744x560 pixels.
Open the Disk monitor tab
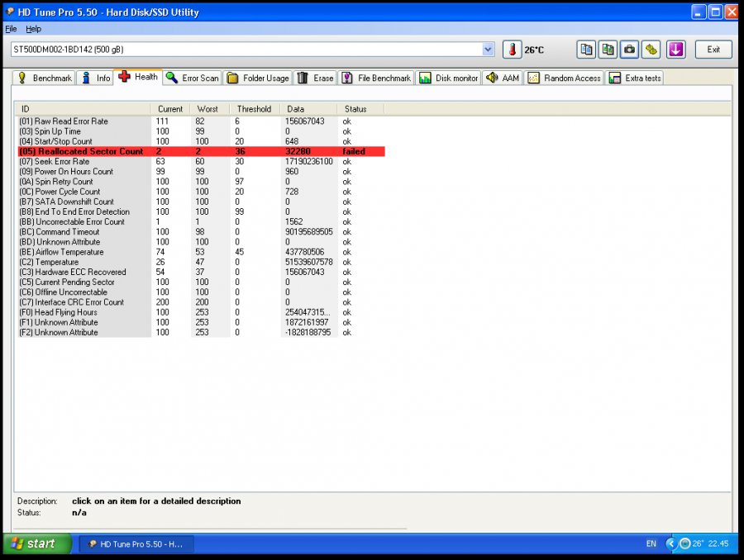(x=450, y=78)
